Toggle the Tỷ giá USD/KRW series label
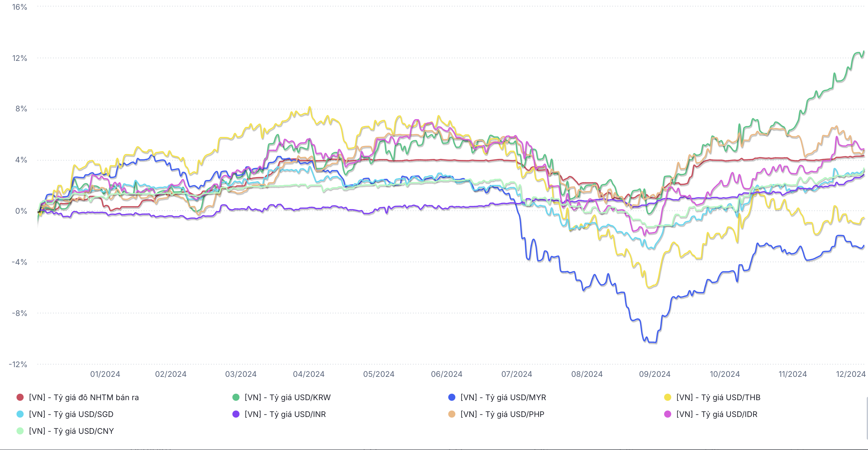Viewport: 868px width, 450px height. 287,398
